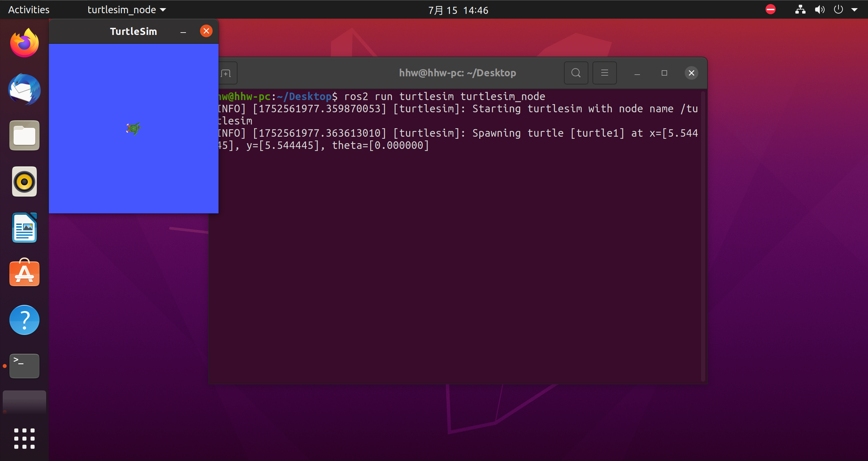Click the terminal title hhw@hhw-pc: ~/Desktop
Image resolution: width=868 pixels, height=461 pixels.
coord(457,73)
